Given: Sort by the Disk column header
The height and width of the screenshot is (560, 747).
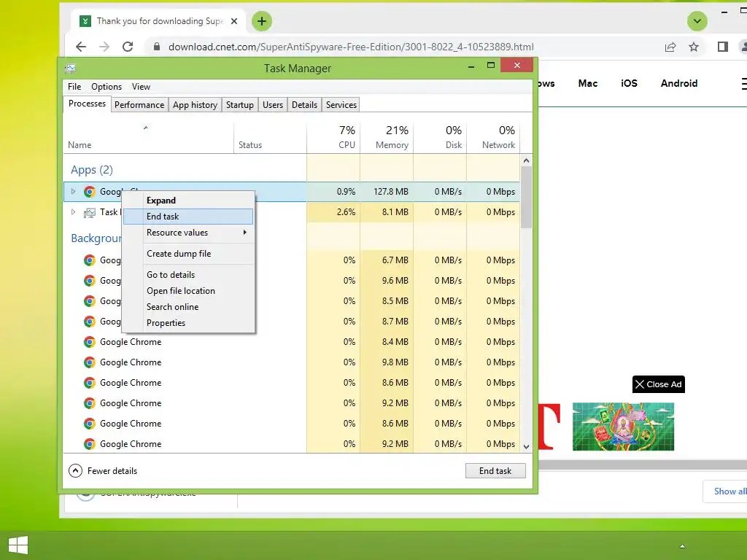Looking at the screenshot, I should tap(440, 138).
